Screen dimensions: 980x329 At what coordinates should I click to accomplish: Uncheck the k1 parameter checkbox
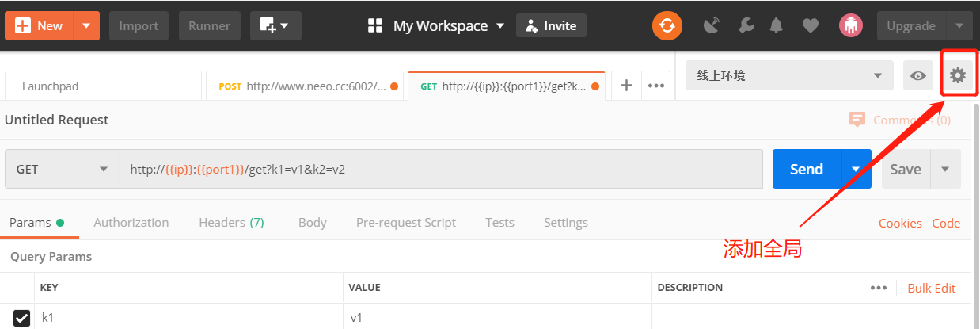[x=22, y=318]
